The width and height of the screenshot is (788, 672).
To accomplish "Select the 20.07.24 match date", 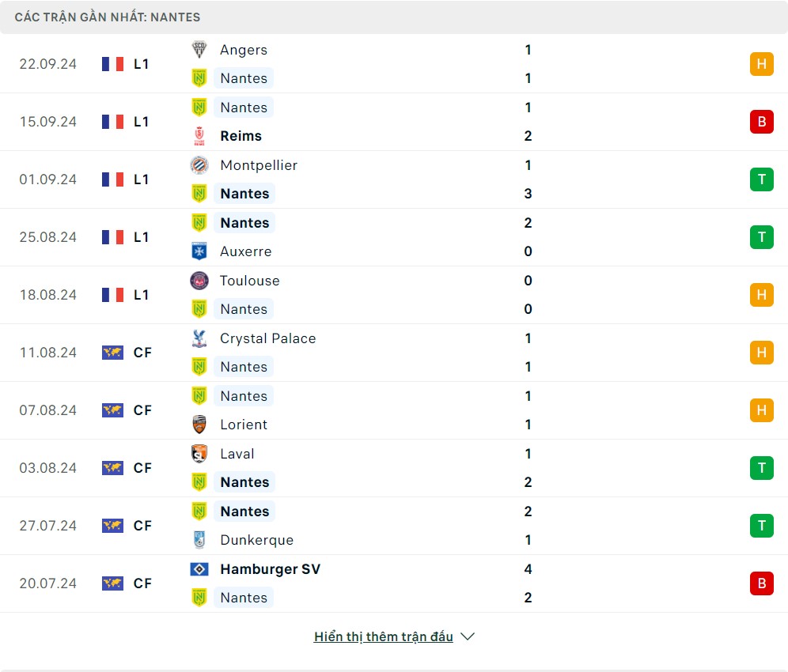I will click(x=48, y=583).
